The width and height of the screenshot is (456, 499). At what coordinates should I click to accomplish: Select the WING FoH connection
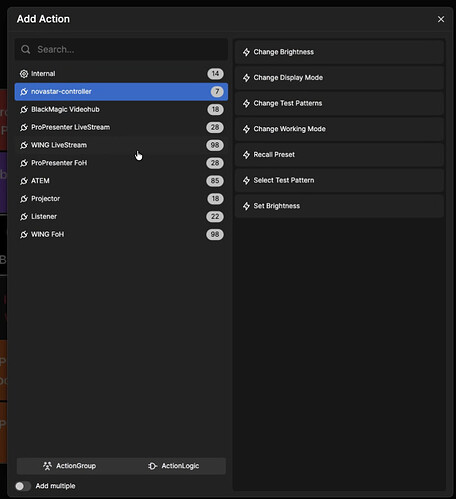121,235
